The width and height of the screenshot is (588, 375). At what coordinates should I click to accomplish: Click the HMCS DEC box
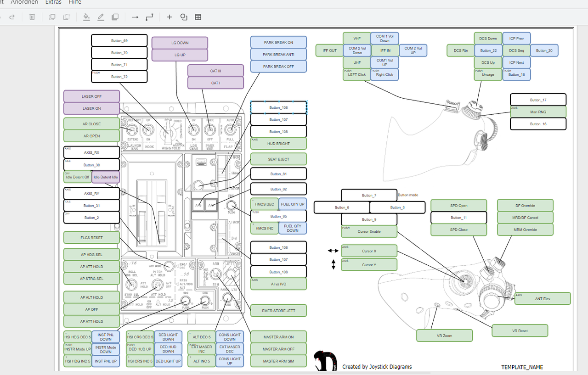pyautogui.click(x=264, y=204)
